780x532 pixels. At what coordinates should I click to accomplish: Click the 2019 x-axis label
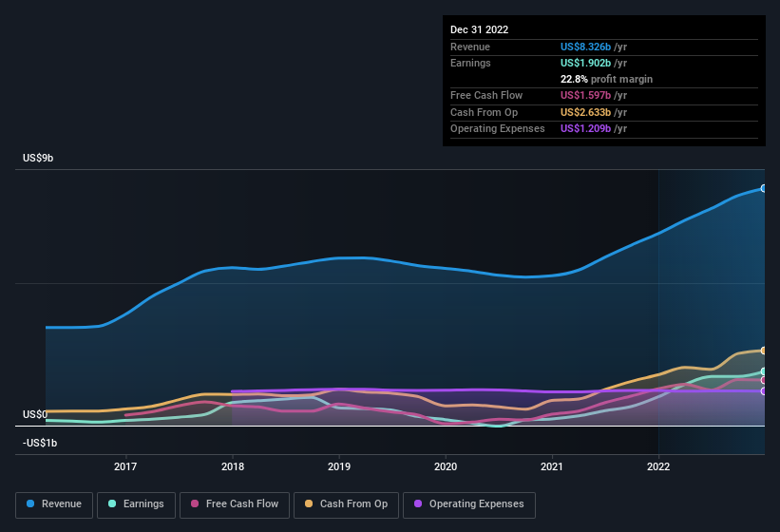click(x=339, y=466)
